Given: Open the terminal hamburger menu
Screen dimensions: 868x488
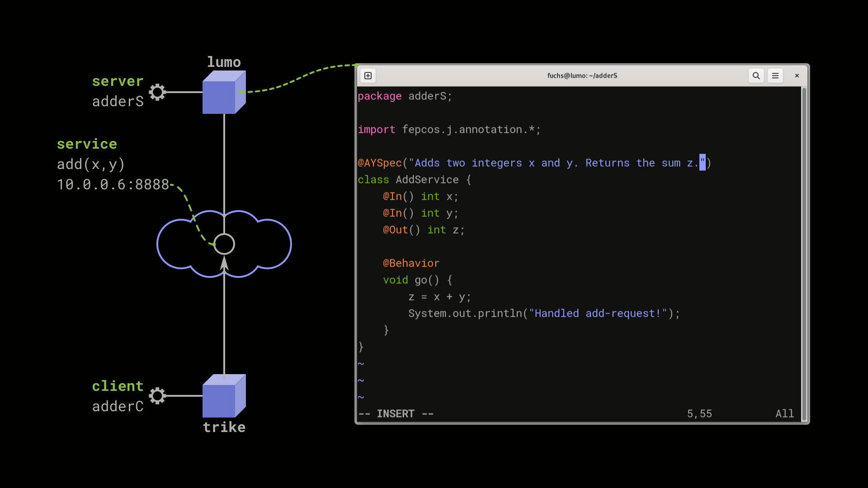Looking at the screenshot, I should [x=775, y=75].
